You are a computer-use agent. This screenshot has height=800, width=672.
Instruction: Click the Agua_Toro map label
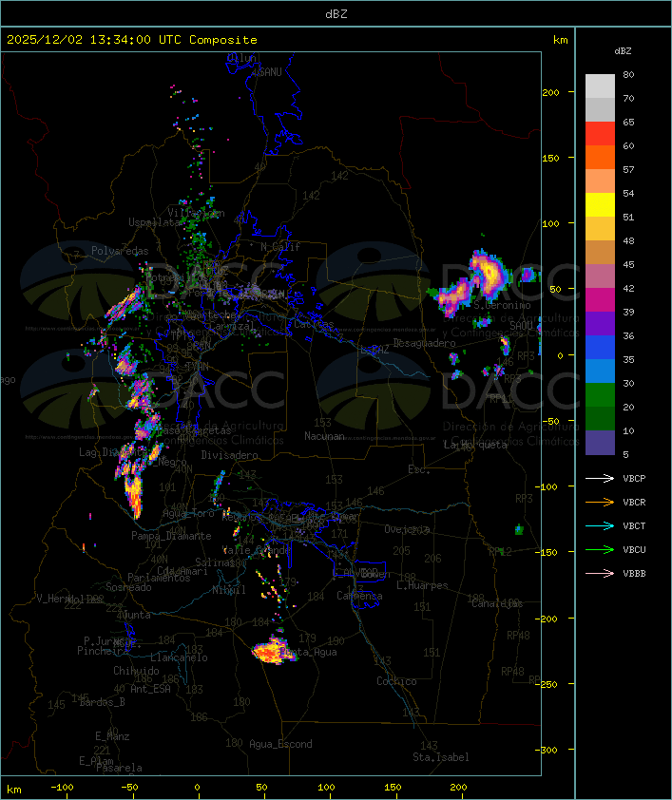coord(188,513)
